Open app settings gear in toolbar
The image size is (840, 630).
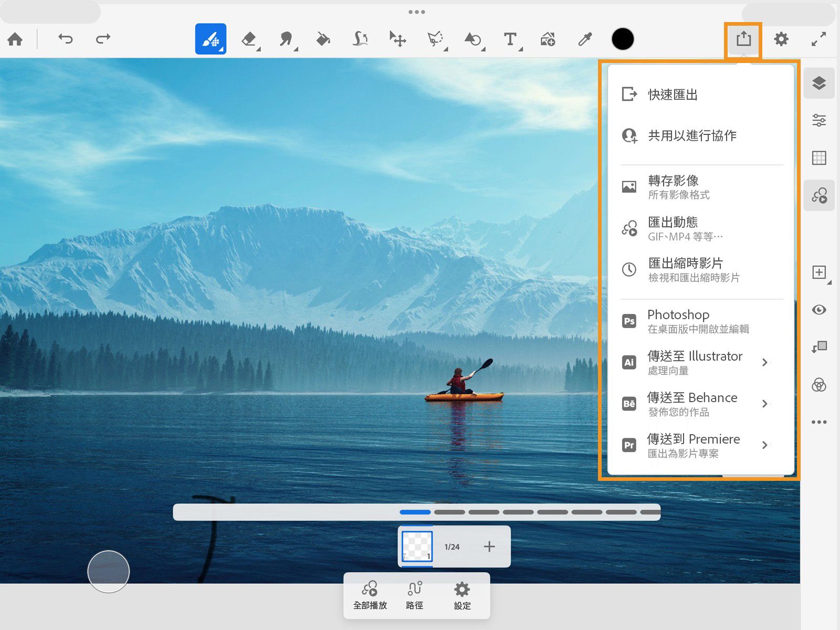click(781, 39)
